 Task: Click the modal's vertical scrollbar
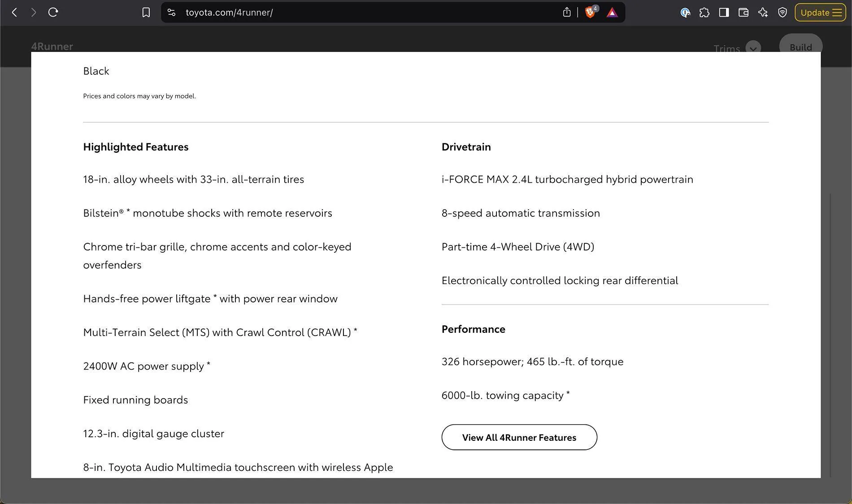coord(830,335)
